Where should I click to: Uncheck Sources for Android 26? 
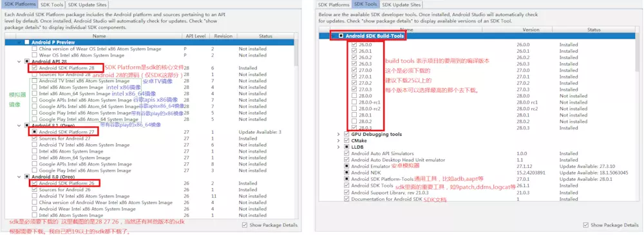[x=35, y=190]
